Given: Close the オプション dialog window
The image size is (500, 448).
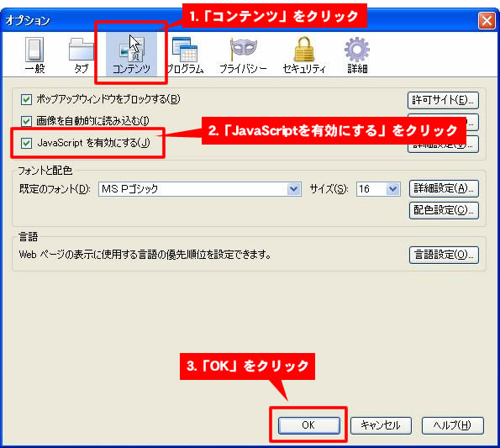Looking at the screenshot, I should pyautogui.click(x=487, y=21).
